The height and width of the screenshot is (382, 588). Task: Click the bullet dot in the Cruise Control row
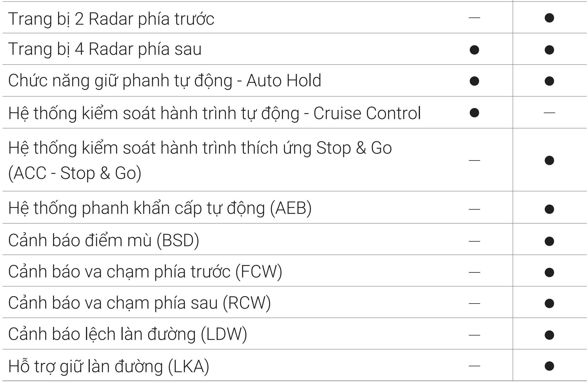pos(474,113)
